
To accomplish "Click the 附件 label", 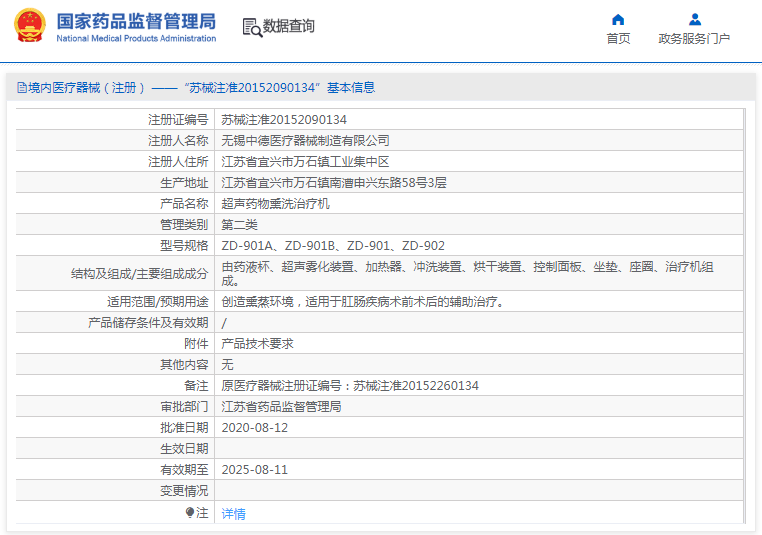I will pos(196,344).
